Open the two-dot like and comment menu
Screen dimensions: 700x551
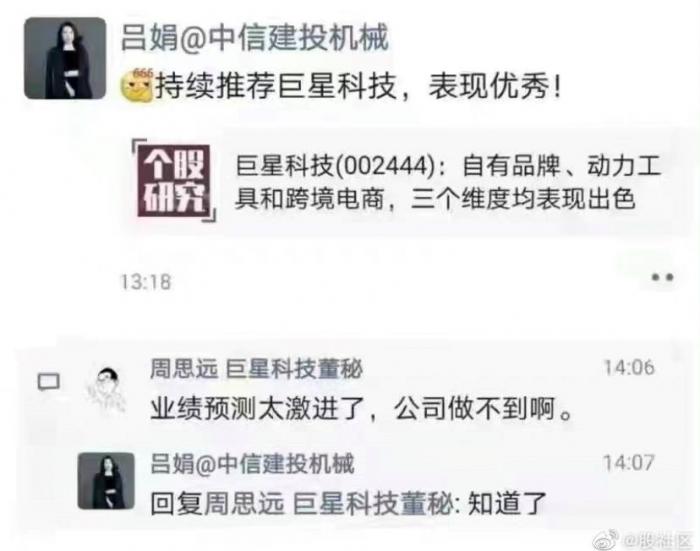click(662, 277)
